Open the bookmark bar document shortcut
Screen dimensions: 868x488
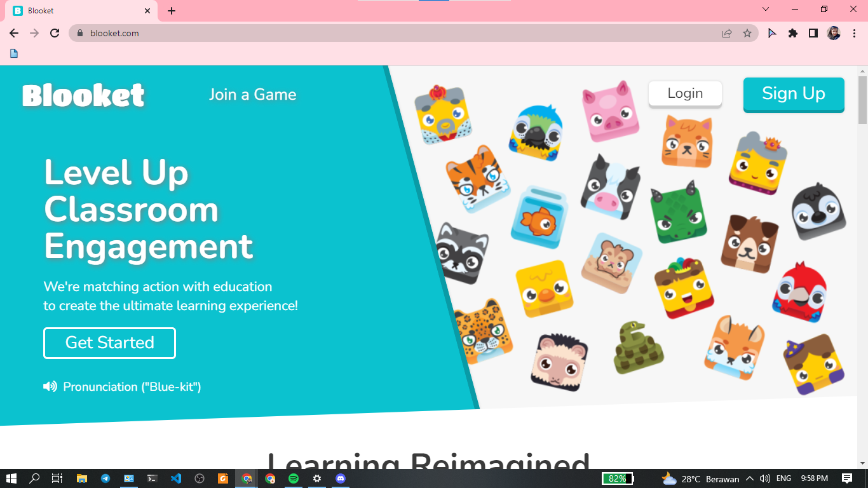click(x=14, y=53)
